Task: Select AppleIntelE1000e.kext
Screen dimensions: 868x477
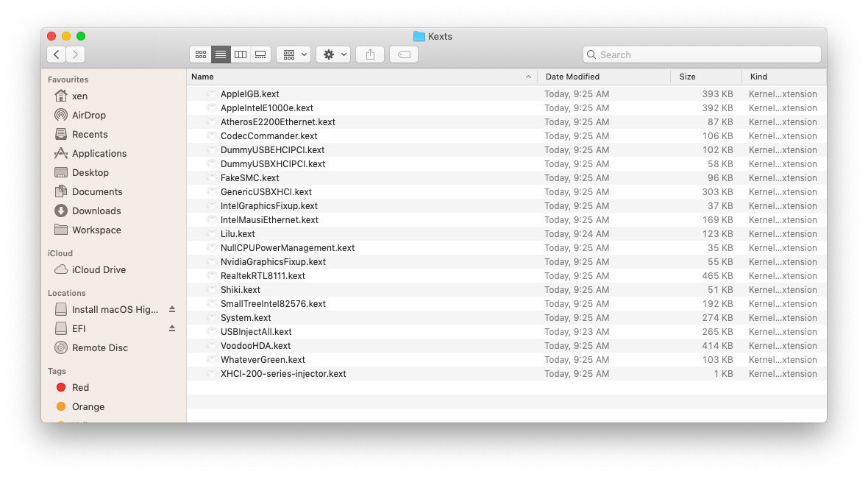Action: click(x=267, y=108)
